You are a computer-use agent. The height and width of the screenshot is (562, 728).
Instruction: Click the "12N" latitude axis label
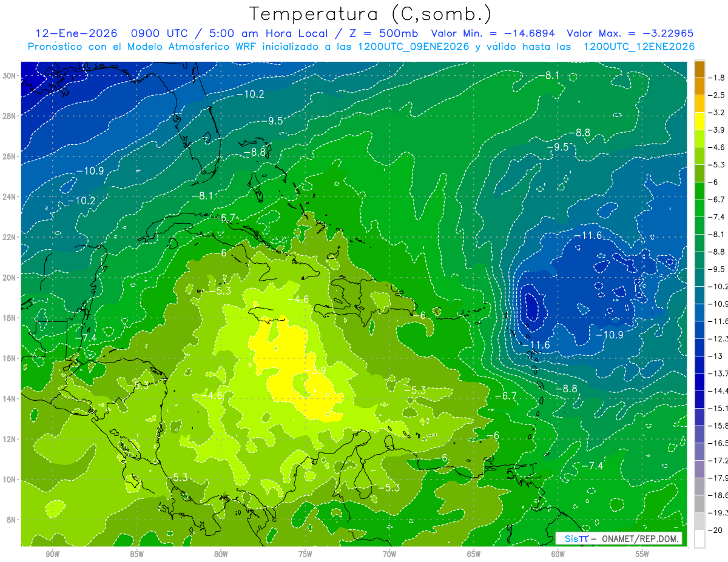click(10, 439)
